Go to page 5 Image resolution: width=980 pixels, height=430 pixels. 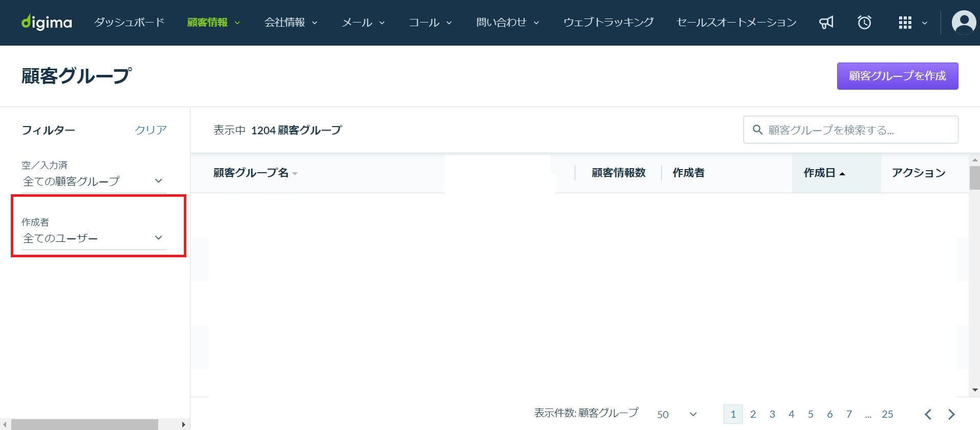[x=811, y=414]
